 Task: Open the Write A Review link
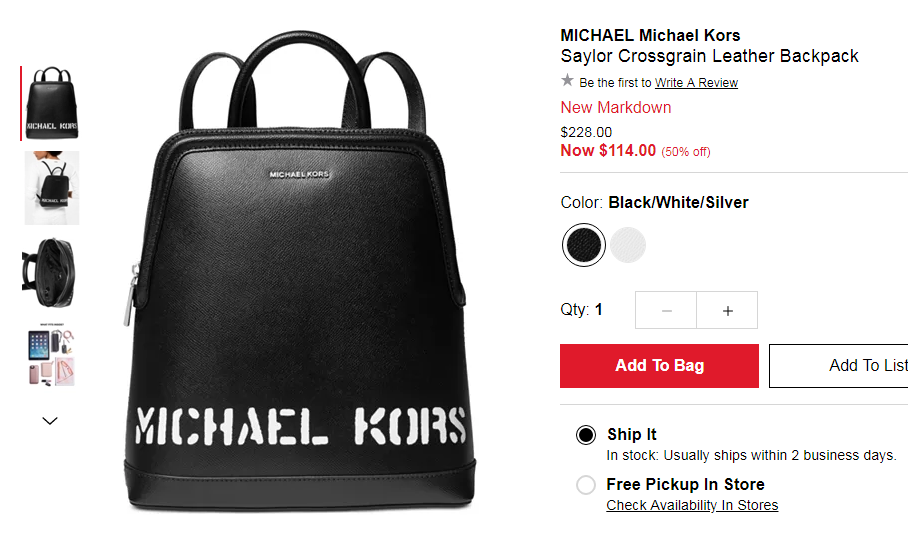coord(696,83)
